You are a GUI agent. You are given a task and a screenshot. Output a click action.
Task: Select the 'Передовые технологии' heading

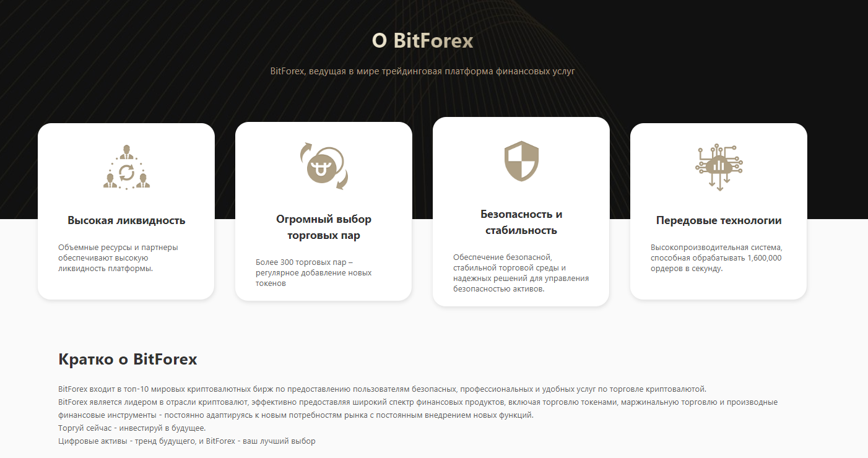(719, 220)
